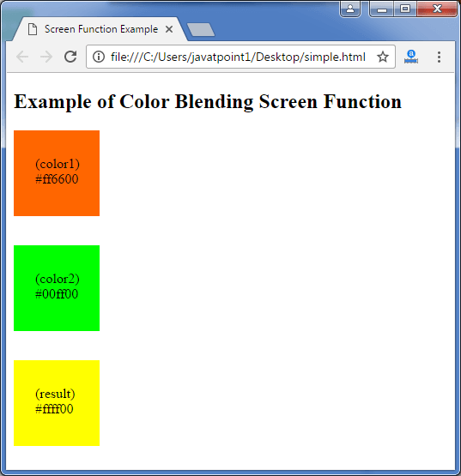Click the green color2 #00ff00 box
The image size is (461, 476).
[57, 288]
